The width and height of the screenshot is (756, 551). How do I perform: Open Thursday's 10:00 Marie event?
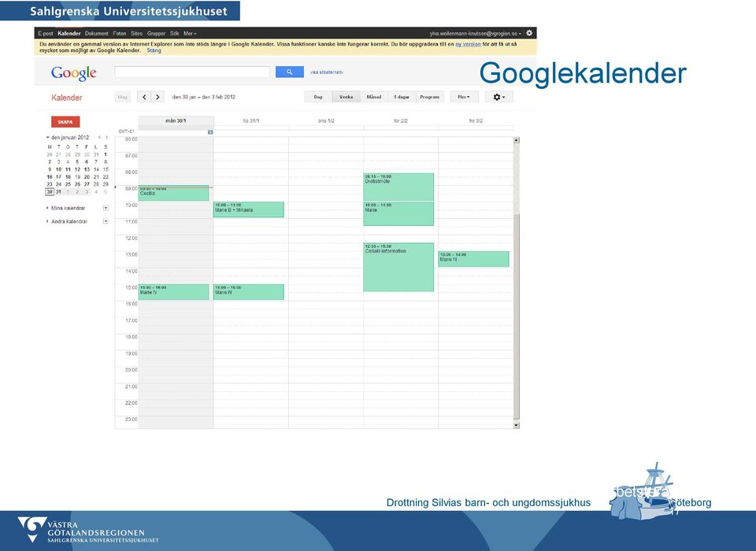pyautogui.click(x=398, y=213)
